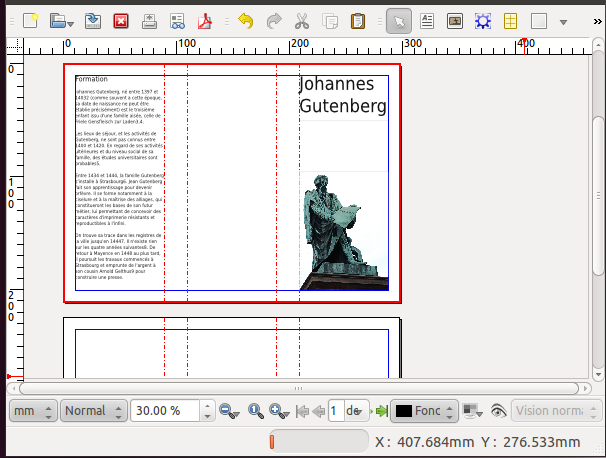Create a new document
Screen dimensions: 606x458
(30, 21)
